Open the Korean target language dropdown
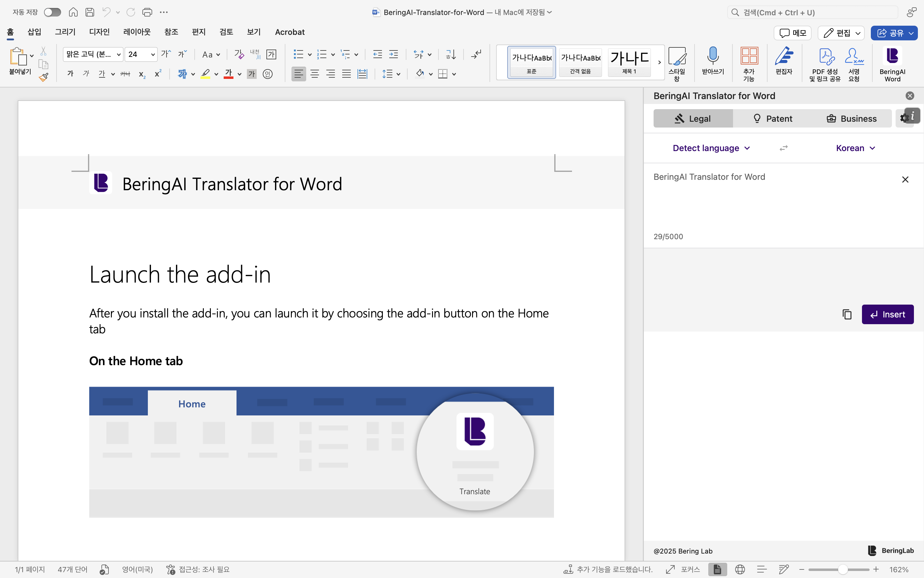The width and height of the screenshot is (924, 578). pos(855,148)
